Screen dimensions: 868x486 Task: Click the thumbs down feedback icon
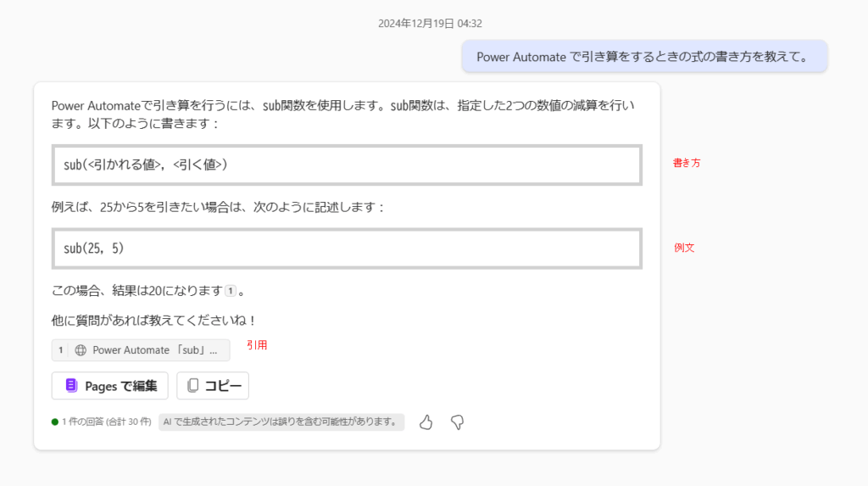pos(457,422)
